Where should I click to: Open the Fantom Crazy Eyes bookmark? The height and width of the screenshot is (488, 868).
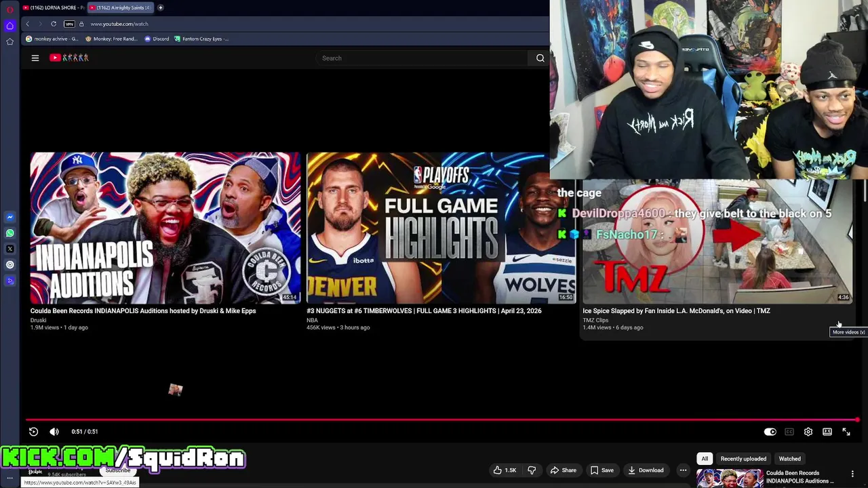point(201,39)
